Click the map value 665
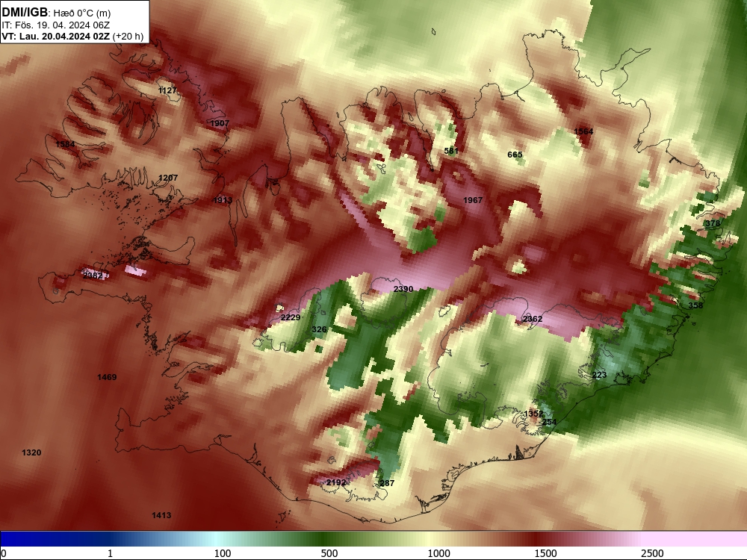Screen dimensions: 747x560 pos(515,155)
